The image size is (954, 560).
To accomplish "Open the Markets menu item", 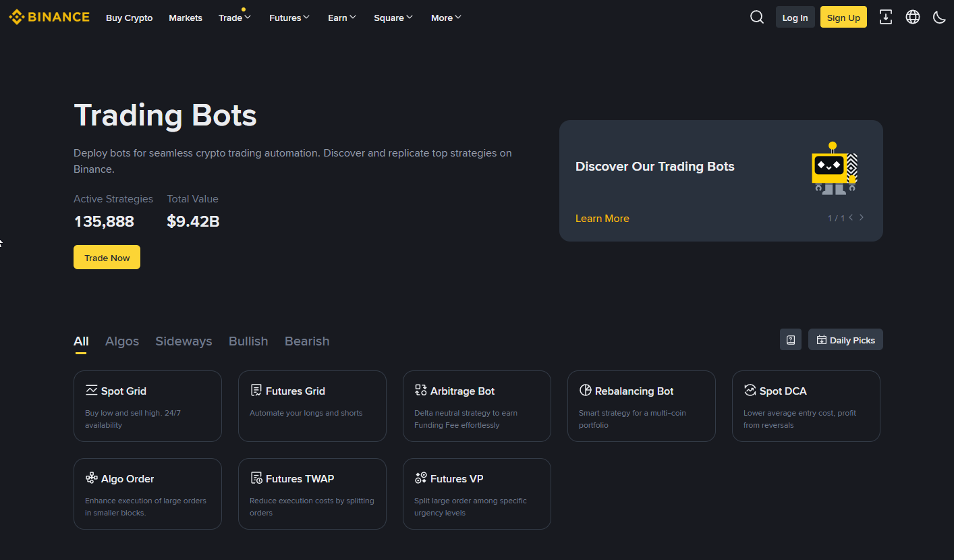I will (186, 18).
